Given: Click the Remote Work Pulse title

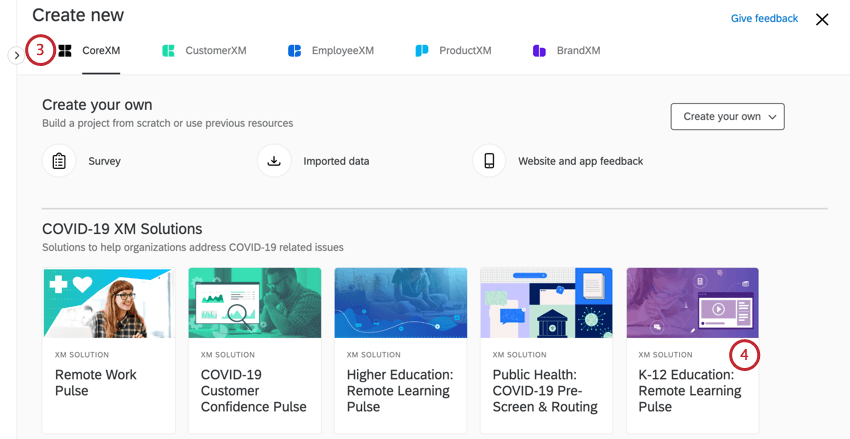Looking at the screenshot, I should pos(96,383).
